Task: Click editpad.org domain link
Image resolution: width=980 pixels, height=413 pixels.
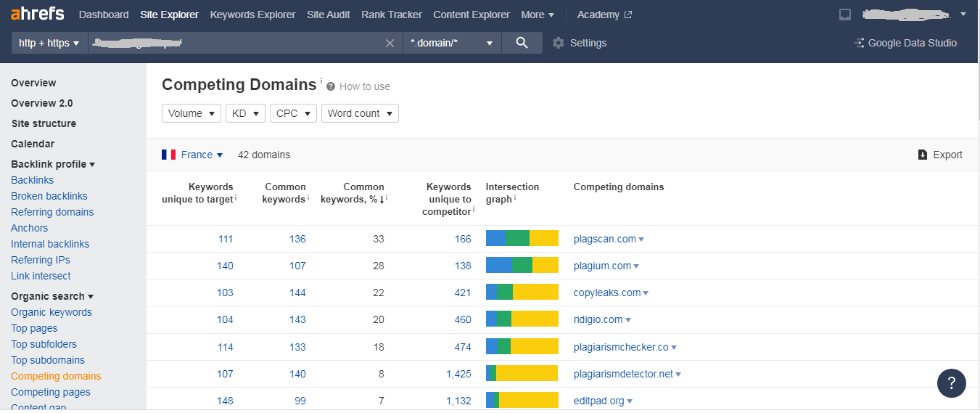Action: click(x=598, y=401)
